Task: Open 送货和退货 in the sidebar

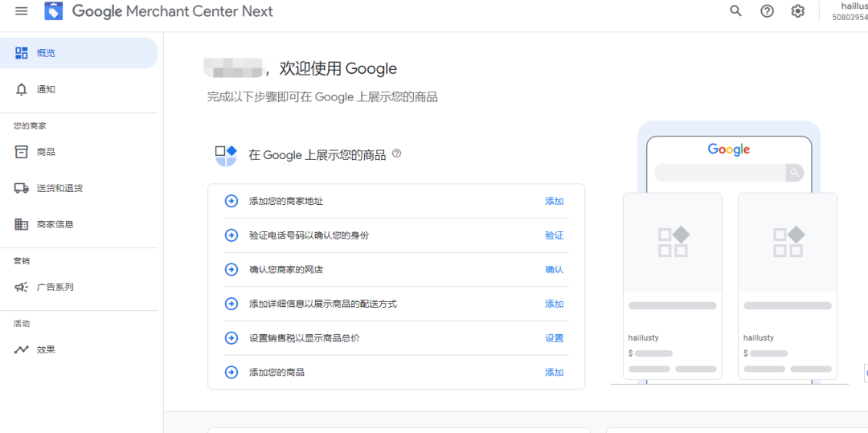Action: 79,188
